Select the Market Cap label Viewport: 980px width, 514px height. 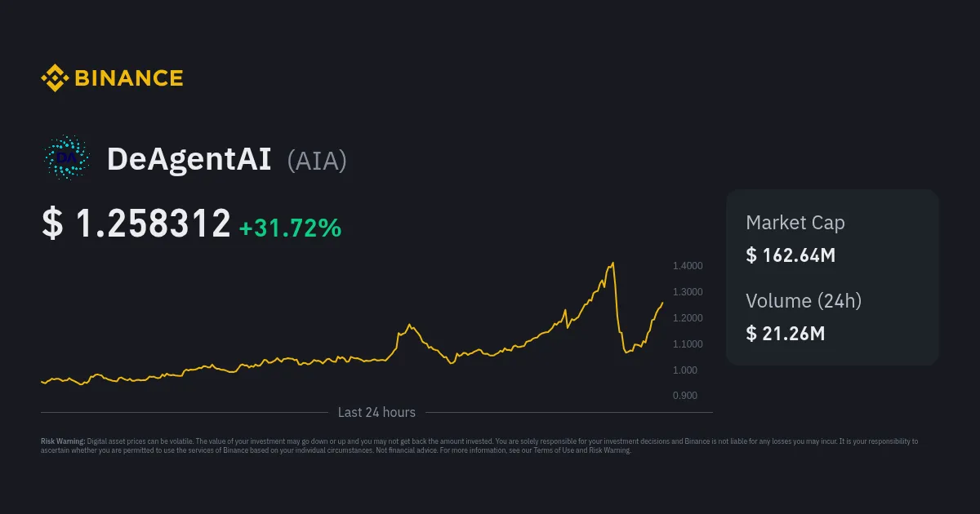click(795, 223)
